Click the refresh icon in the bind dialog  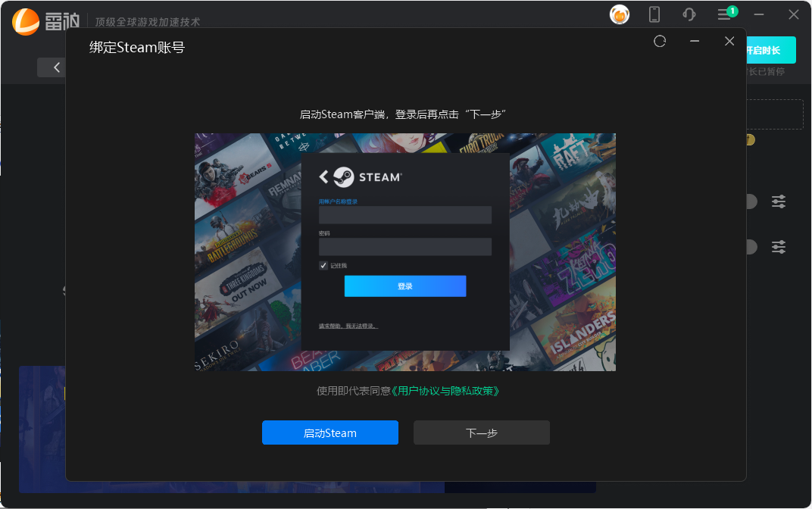pos(660,42)
